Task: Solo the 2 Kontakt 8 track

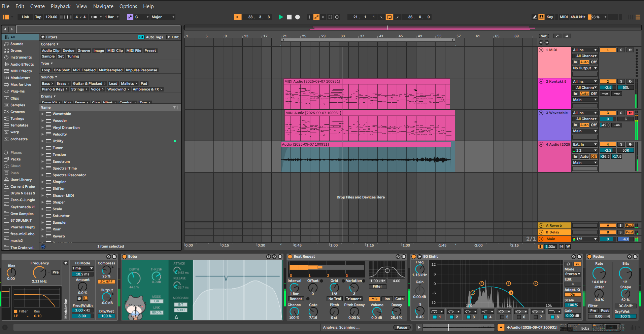Action: tap(621, 81)
